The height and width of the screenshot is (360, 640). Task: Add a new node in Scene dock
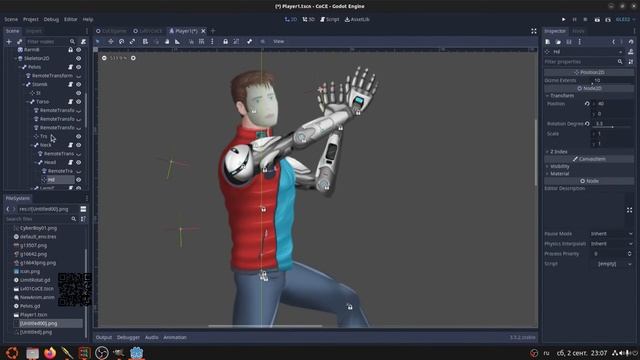point(9,42)
